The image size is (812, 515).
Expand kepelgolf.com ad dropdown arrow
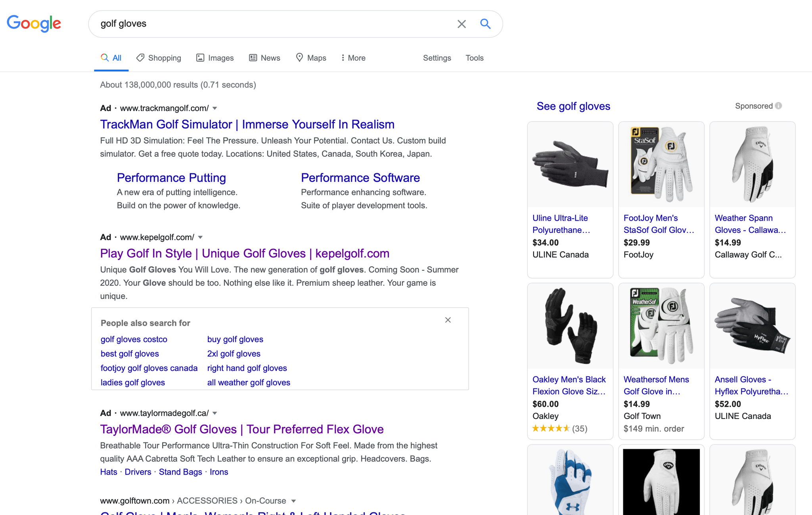[200, 237]
